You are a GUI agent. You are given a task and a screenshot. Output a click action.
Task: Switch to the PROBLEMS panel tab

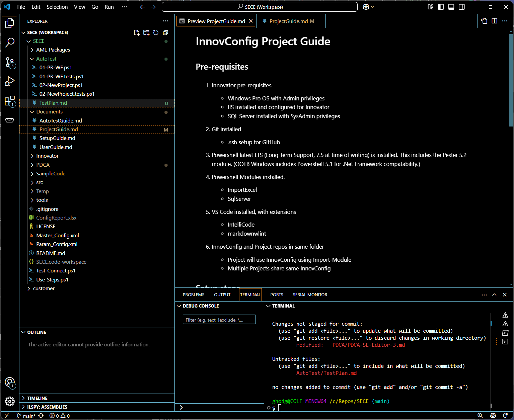pyautogui.click(x=194, y=295)
